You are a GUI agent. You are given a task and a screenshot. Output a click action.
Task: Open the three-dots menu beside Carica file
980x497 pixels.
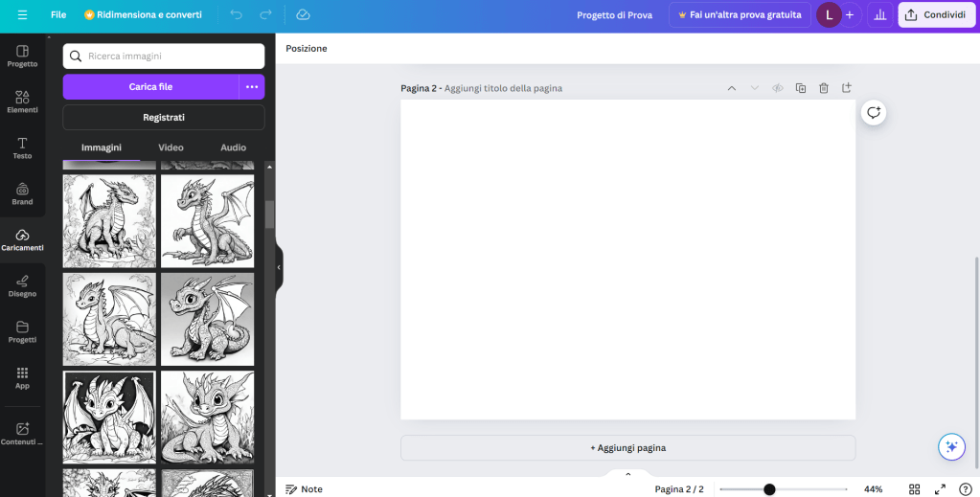click(252, 87)
